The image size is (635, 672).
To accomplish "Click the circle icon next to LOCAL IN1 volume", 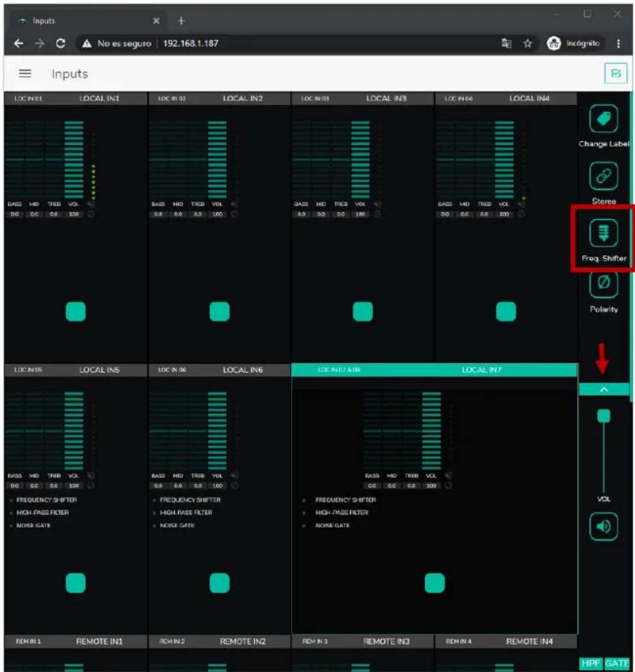I will pos(91,214).
